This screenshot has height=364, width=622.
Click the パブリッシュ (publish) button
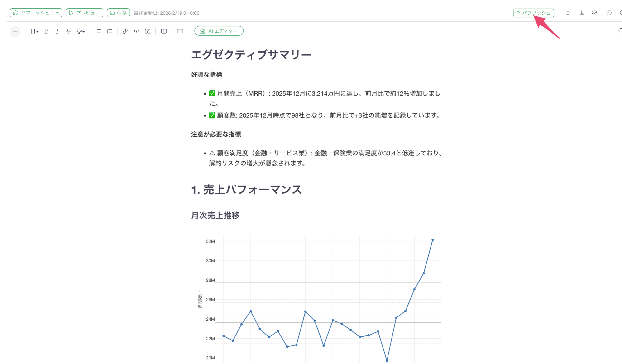coord(533,13)
